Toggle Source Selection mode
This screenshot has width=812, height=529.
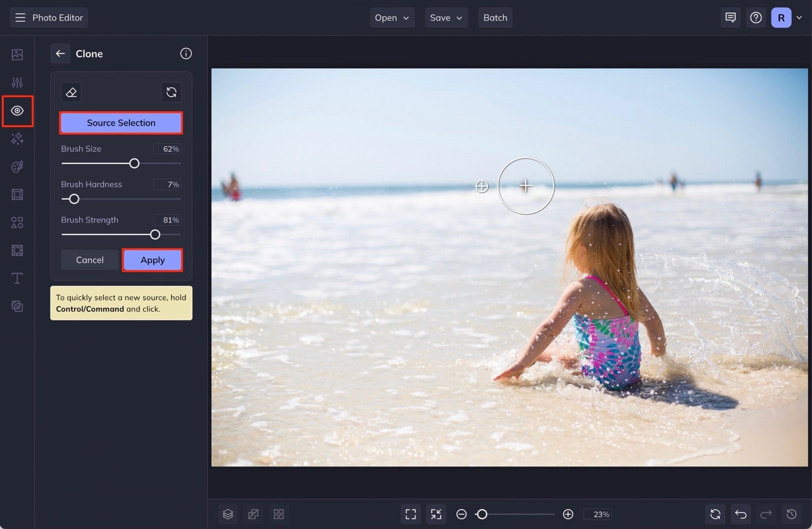click(121, 122)
